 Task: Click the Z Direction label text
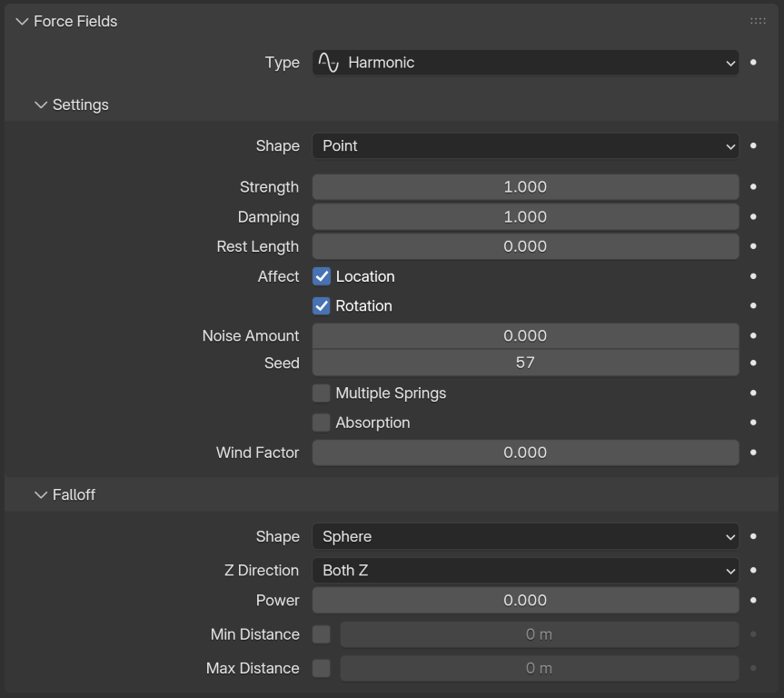point(261,571)
